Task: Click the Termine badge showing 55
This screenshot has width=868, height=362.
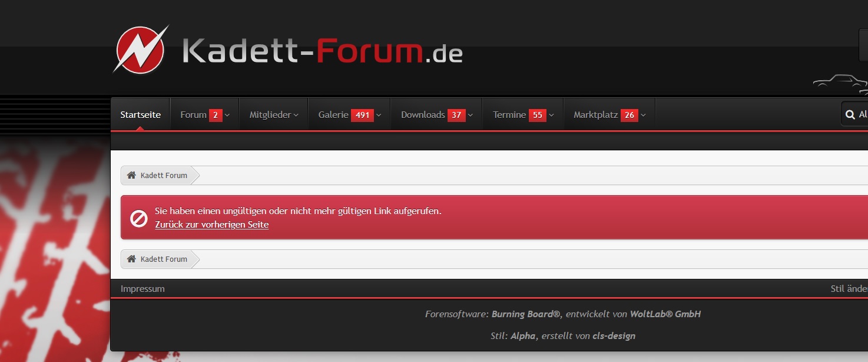Action: tap(538, 115)
